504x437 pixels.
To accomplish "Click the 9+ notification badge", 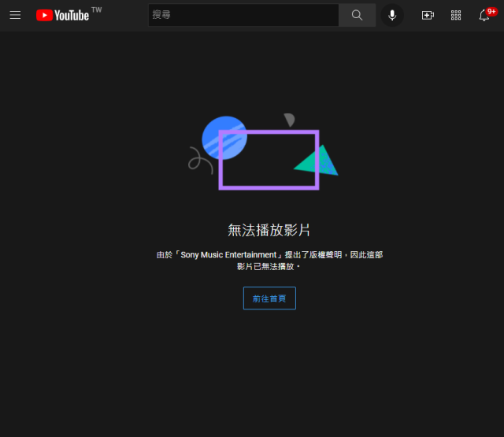I will click(x=491, y=11).
